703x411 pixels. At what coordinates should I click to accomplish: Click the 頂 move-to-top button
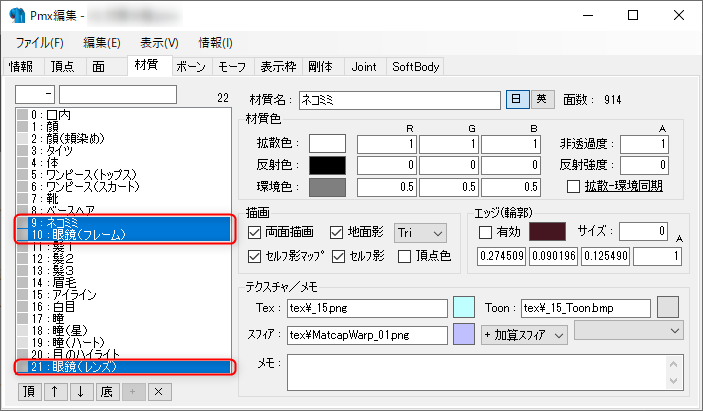coord(30,392)
